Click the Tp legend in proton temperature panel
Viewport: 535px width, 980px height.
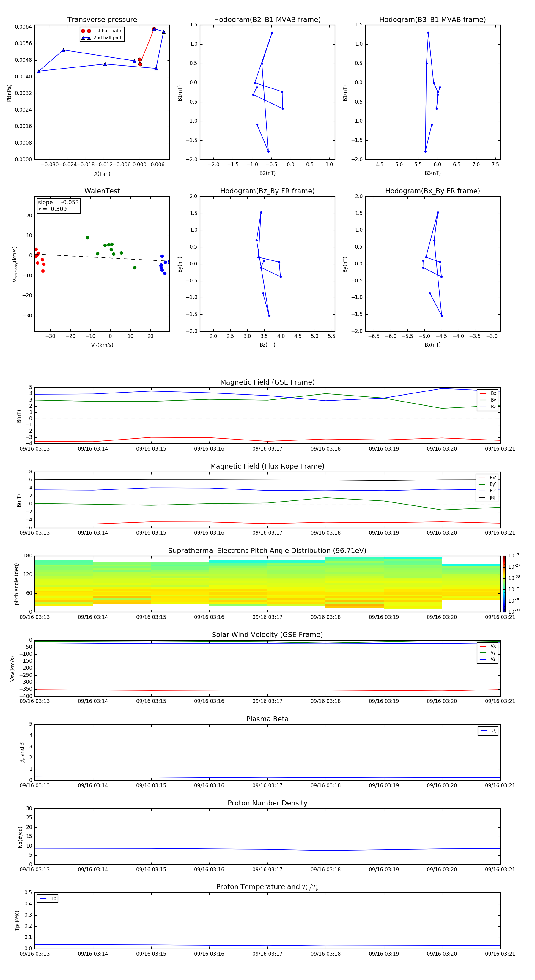coord(48,899)
